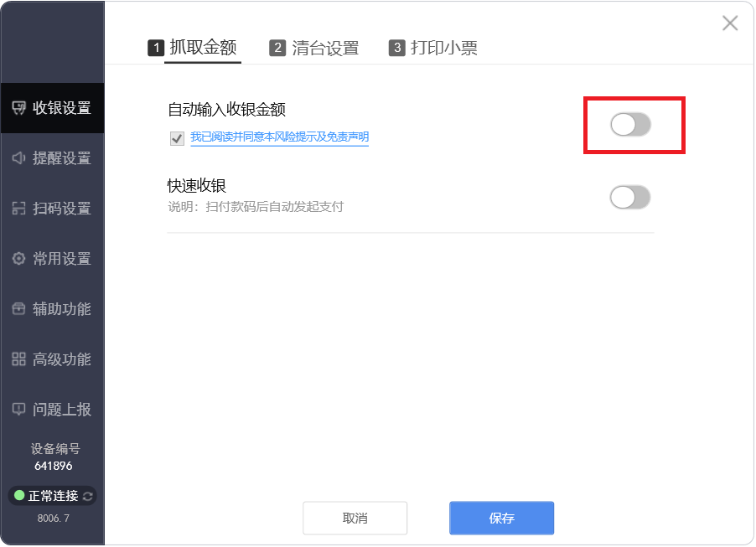Click the 取消 button
Image resolution: width=756 pixels, height=547 pixels.
pos(355,519)
